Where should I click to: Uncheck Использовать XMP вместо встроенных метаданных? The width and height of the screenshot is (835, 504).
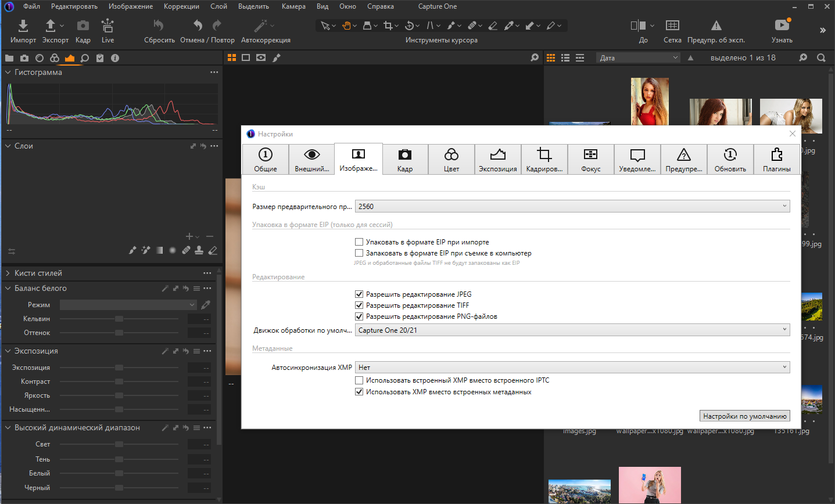click(359, 392)
